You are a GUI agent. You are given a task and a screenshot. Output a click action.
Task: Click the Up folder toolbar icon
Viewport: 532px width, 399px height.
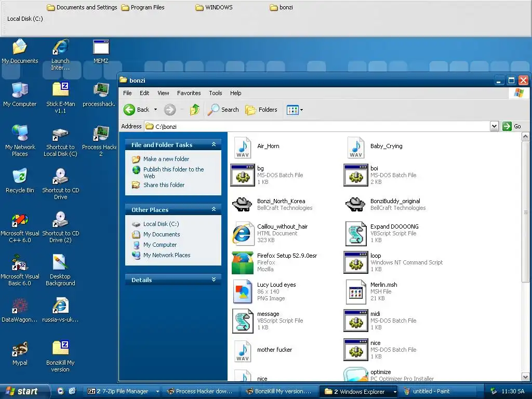[195, 110]
